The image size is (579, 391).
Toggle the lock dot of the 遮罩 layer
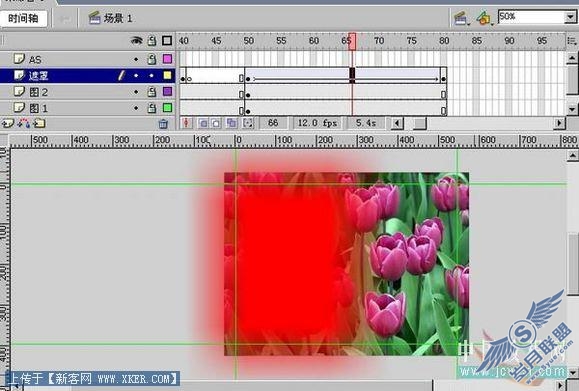click(x=151, y=76)
